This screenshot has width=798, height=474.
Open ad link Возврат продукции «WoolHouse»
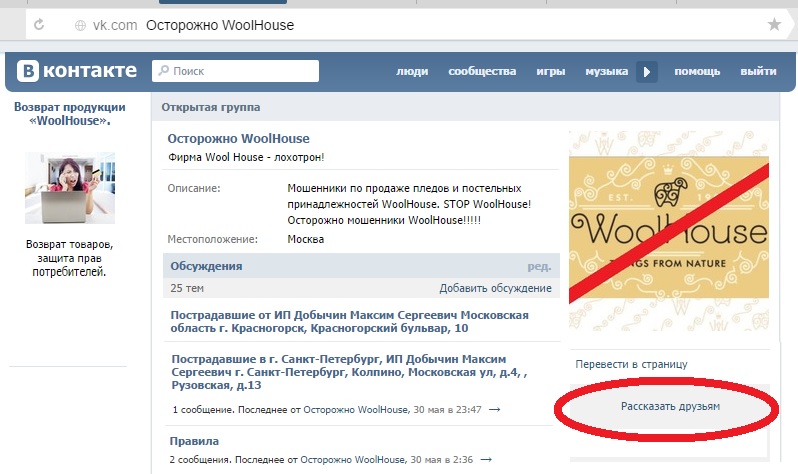[x=70, y=114]
